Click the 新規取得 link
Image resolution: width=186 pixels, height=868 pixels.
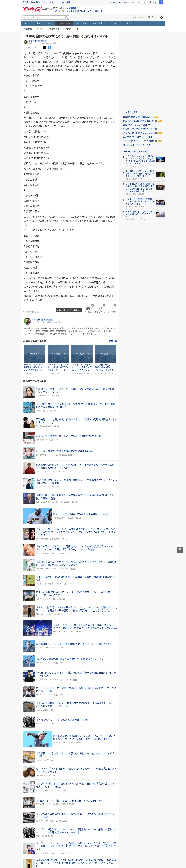(72, 8)
